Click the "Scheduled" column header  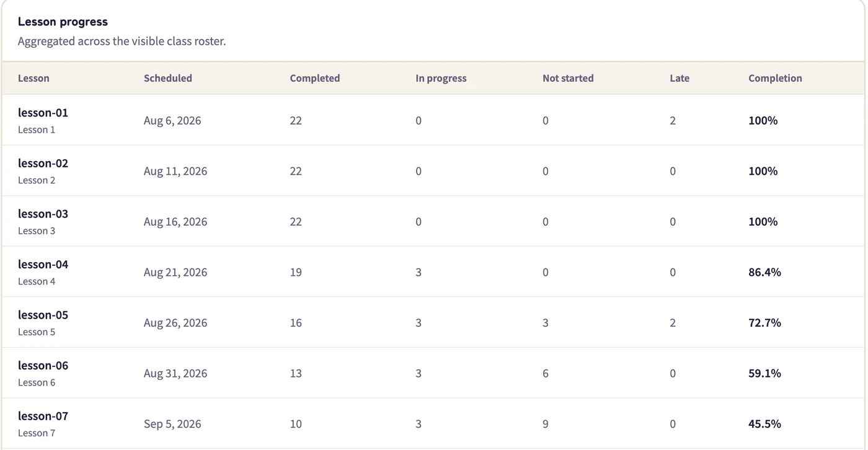[x=168, y=78]
